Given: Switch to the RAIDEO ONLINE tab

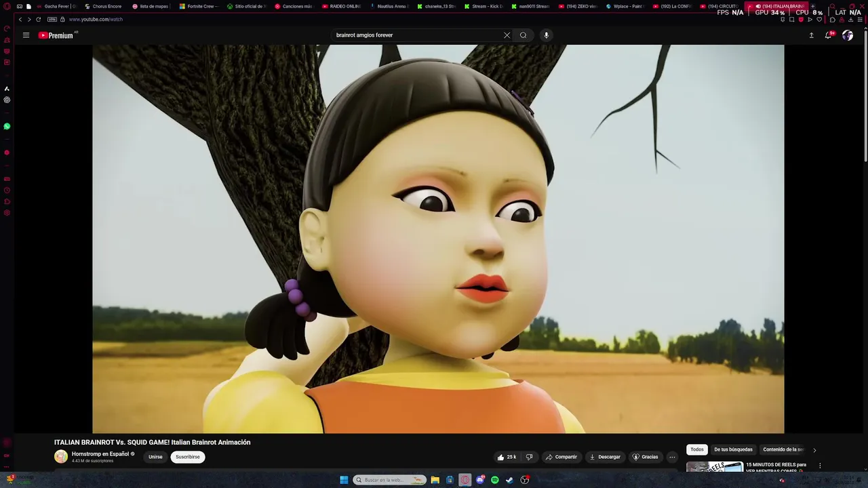Looking at the screenshot, I should click(x=340, y=6).
